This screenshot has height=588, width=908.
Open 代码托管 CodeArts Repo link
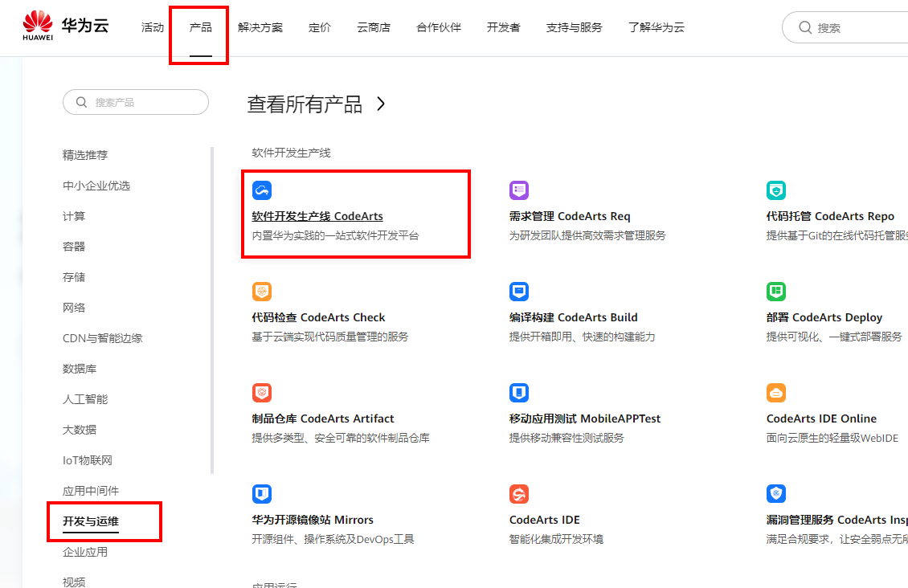click(x=830, y=216)
